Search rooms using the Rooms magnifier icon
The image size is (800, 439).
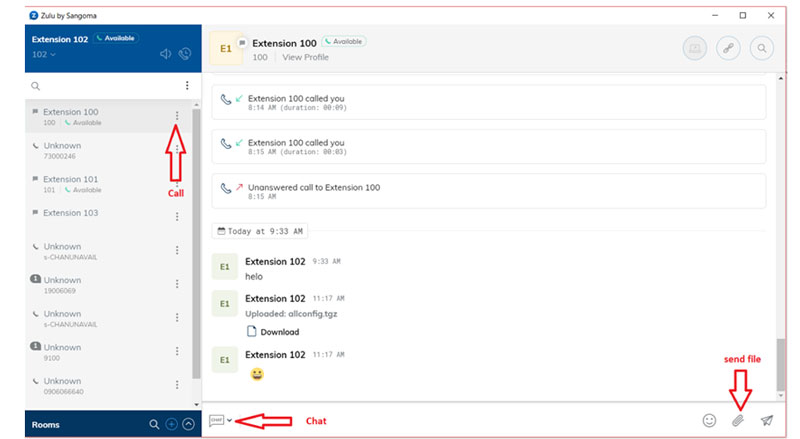[x=154, y=424]
